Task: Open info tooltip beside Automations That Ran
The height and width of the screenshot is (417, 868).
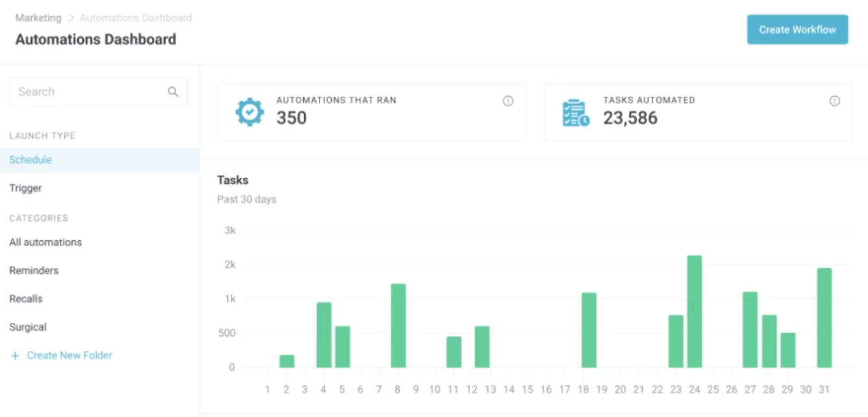Action: tap(508, 101)
